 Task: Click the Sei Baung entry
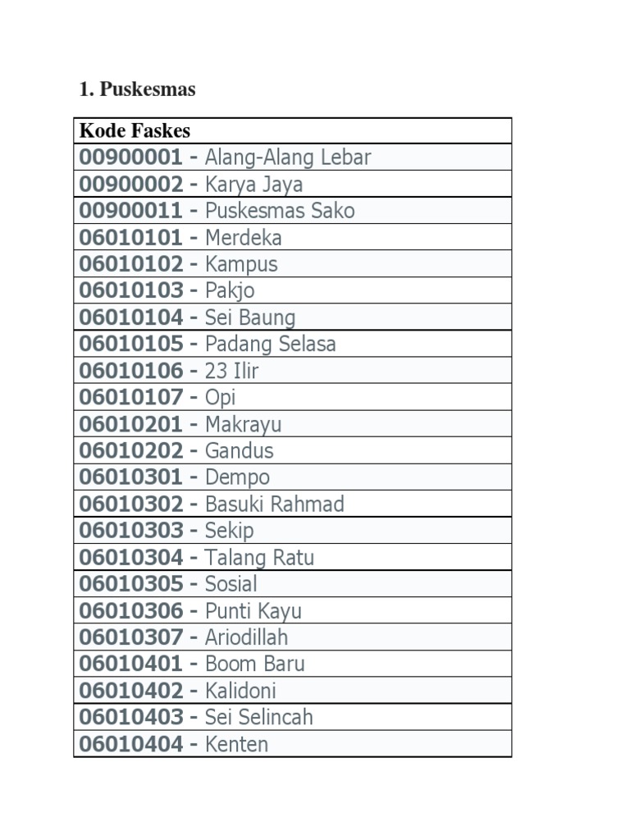tap(250, 317)
